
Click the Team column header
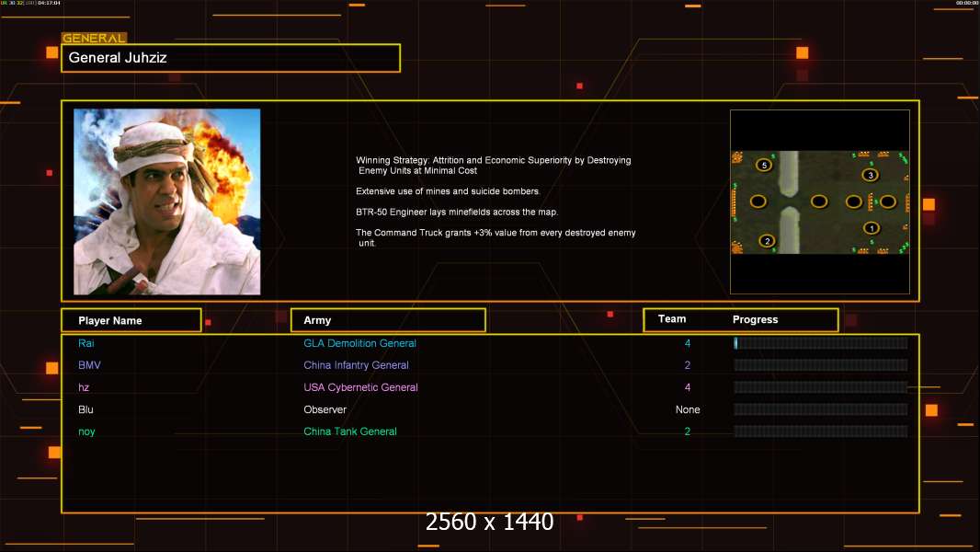(x=672, y=319)
